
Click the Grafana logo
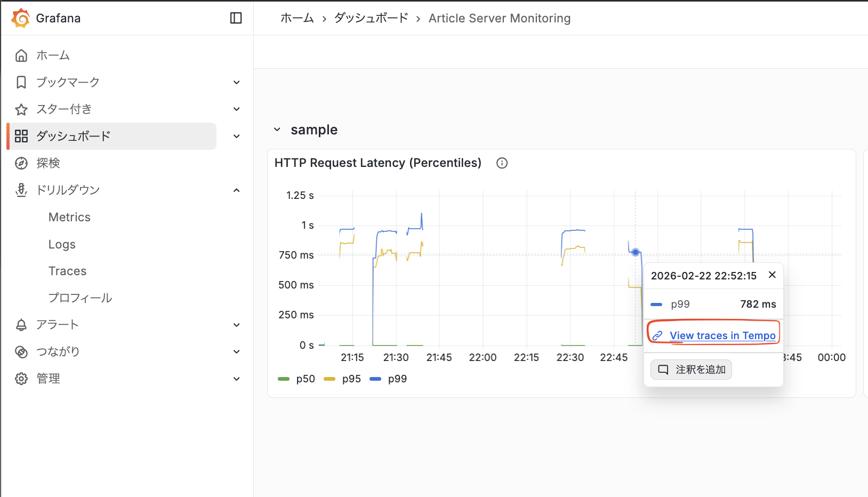21,18
